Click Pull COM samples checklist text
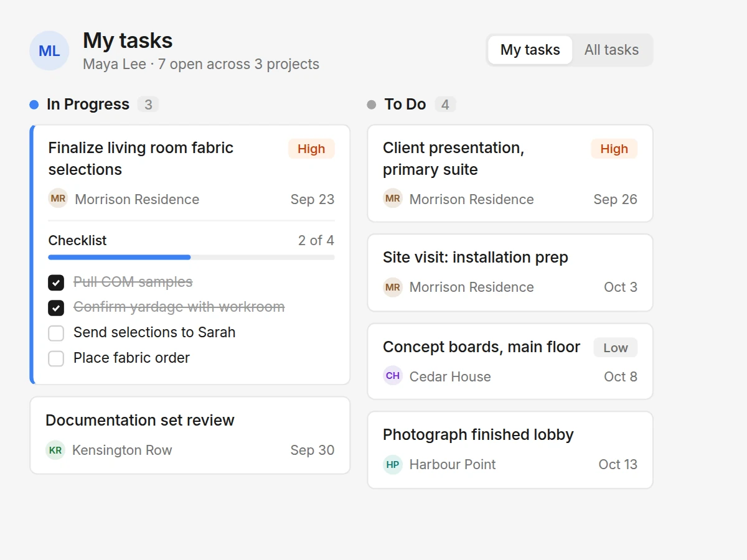The image size is (747, 560). (133, 282)
